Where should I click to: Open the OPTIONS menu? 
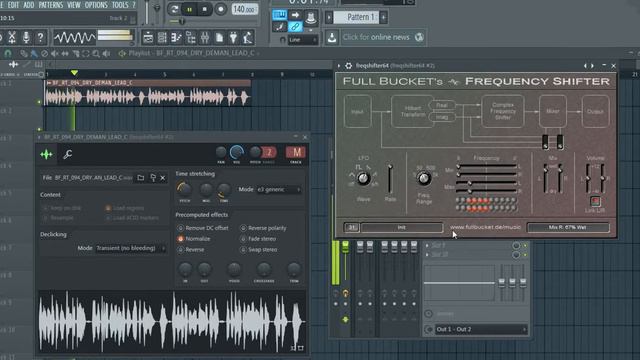[96, 5]
